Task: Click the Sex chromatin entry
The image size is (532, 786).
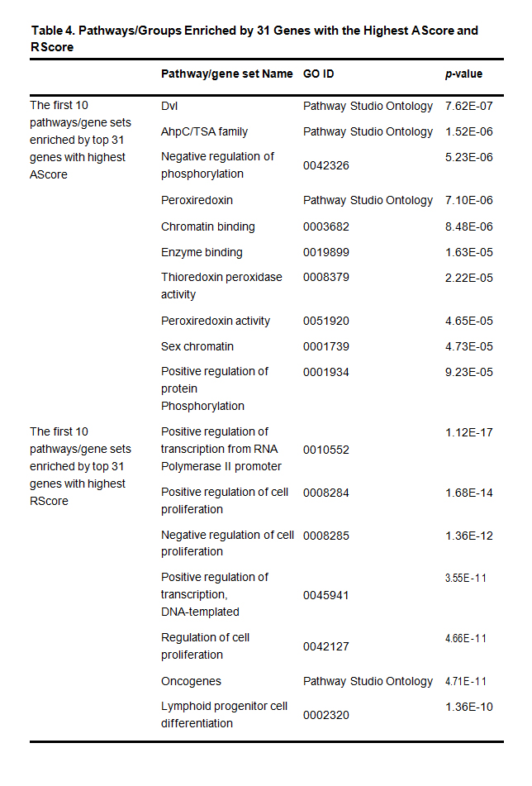Action: pos(197,346)
